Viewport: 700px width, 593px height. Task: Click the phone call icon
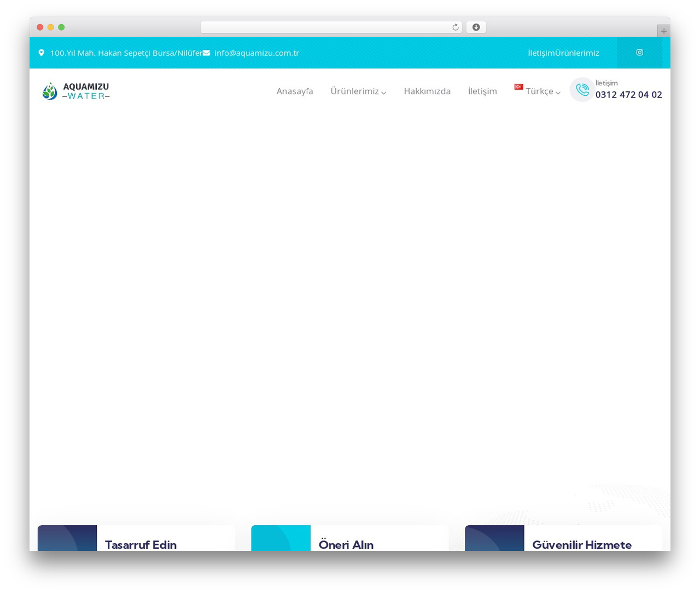[582, 90]
